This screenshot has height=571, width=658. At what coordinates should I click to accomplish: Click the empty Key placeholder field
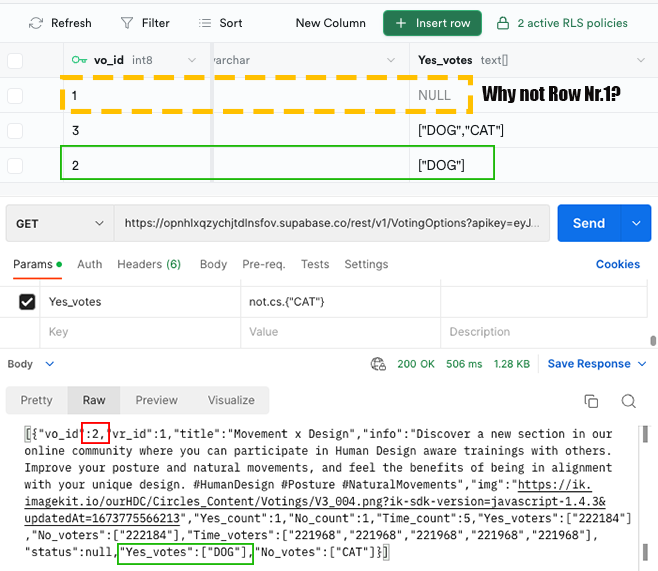pyautogui.click(x=140, y=332)
